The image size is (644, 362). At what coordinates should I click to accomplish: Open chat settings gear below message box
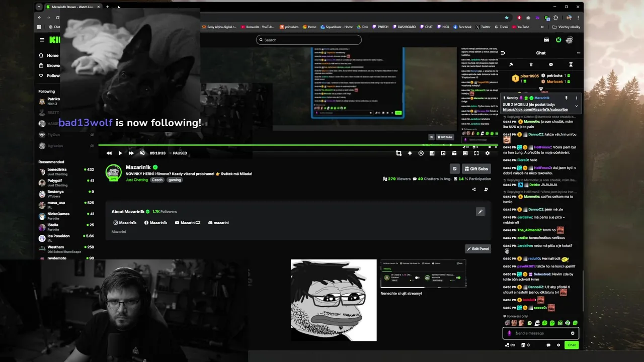pos(558,345)
